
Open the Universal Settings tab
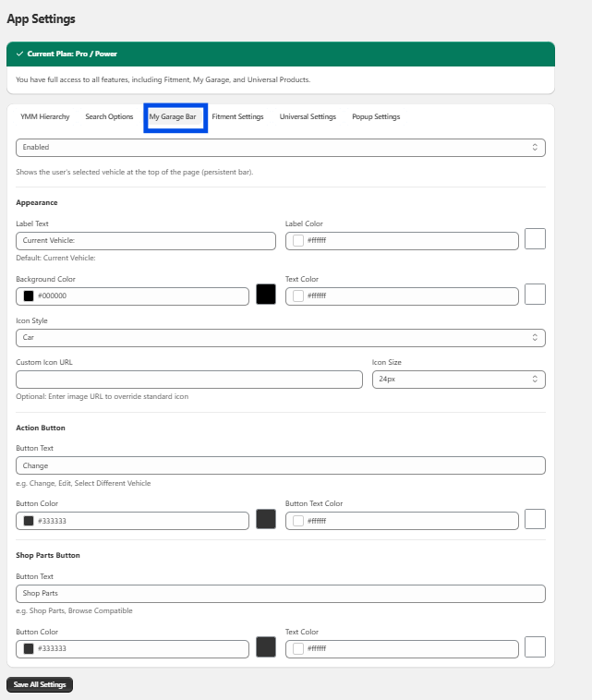coord(308,117)
